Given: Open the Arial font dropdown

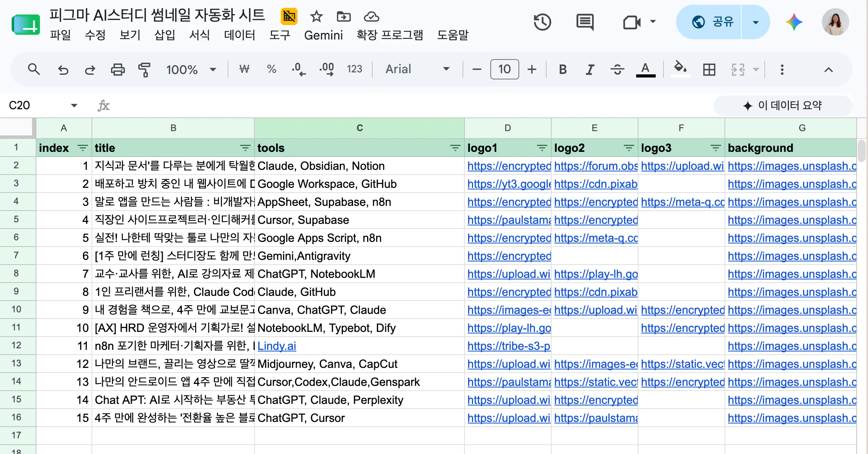Looking at the screenshot, I should pyautogui.click(x=417, y=69).
